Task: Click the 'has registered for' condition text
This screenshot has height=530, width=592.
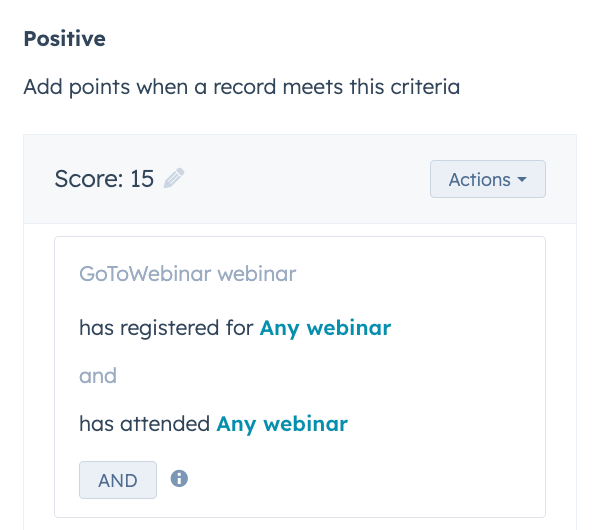Action: point(166,328)
